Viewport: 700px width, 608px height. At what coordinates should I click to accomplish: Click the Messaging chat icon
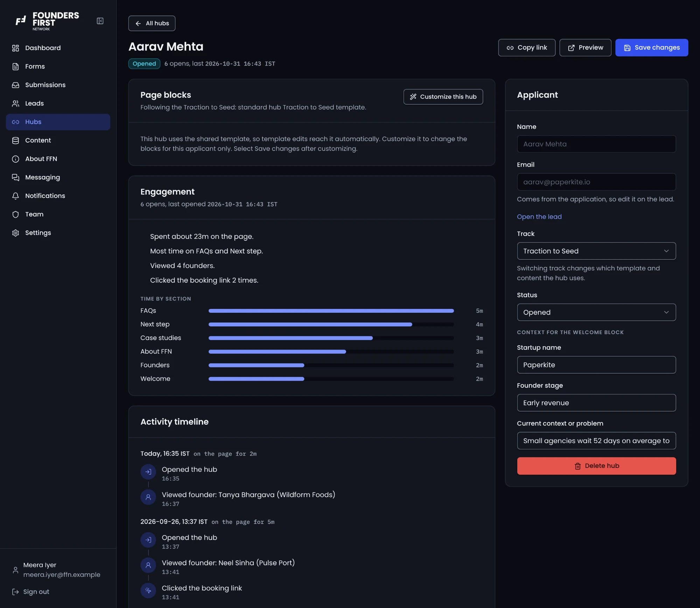15,177
